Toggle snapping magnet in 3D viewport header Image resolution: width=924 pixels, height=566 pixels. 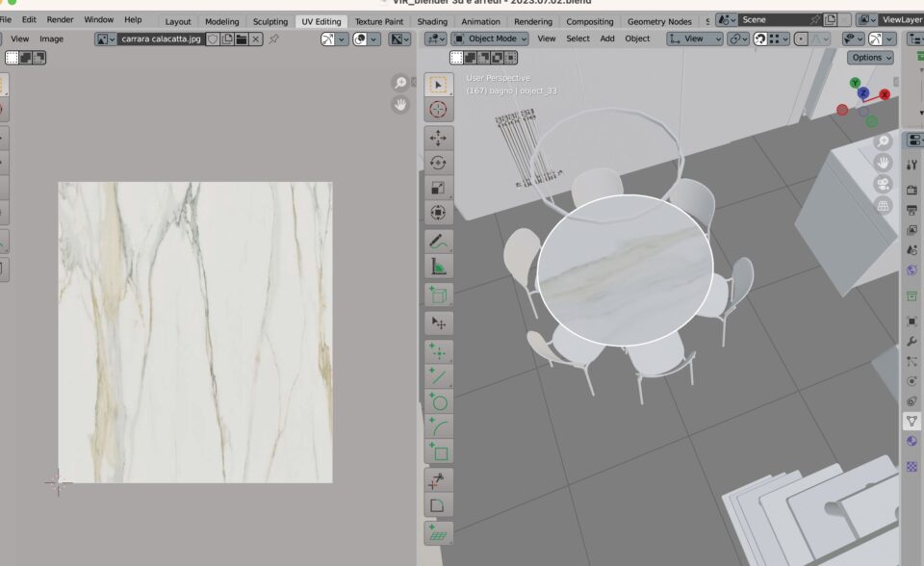coord(760,39)
